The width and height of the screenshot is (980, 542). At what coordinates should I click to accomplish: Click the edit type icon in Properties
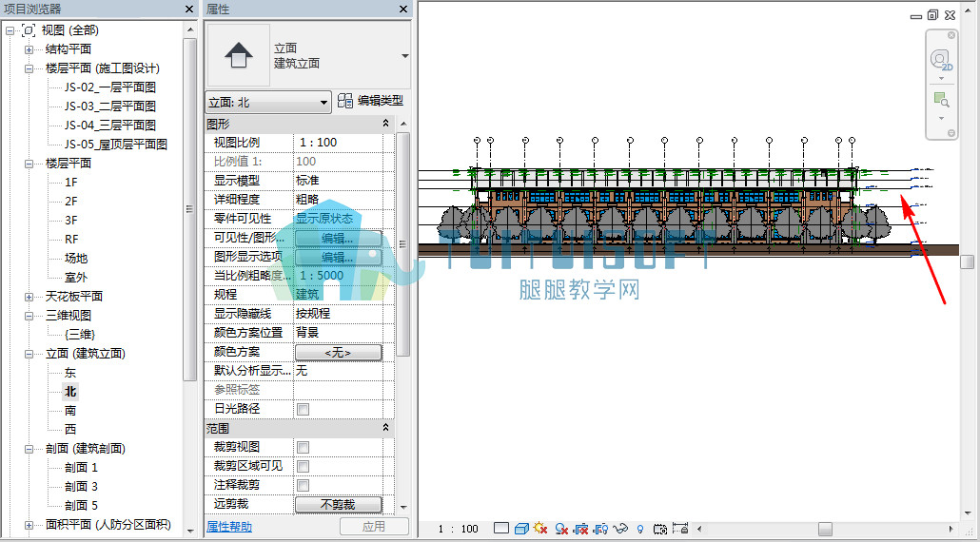click(x=345, y=101)
